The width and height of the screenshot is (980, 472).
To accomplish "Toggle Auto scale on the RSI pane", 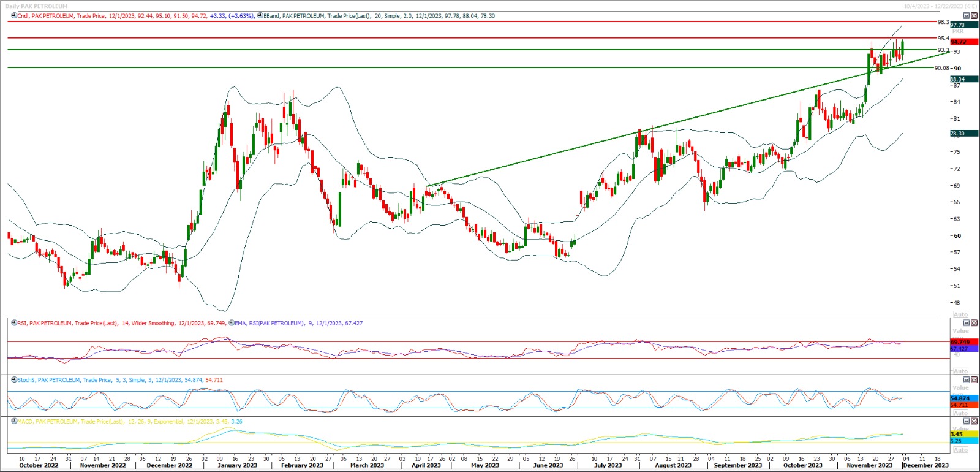I will tap(961, 371).
